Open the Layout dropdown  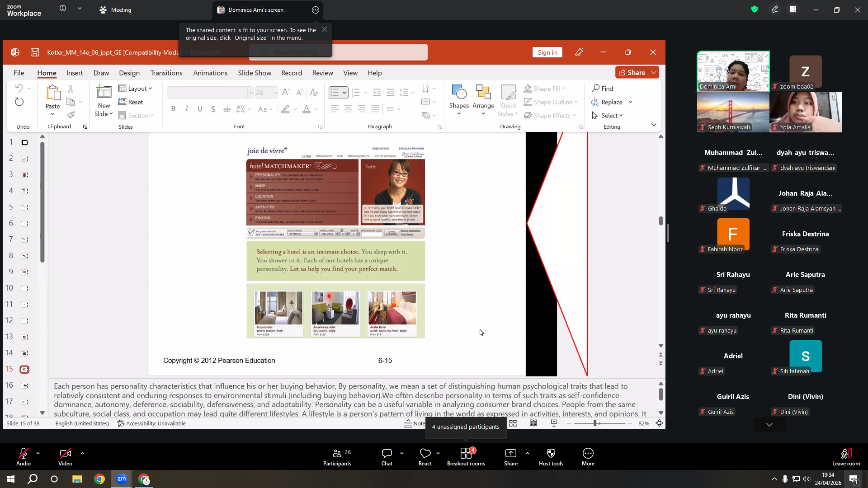click(135, 89)
